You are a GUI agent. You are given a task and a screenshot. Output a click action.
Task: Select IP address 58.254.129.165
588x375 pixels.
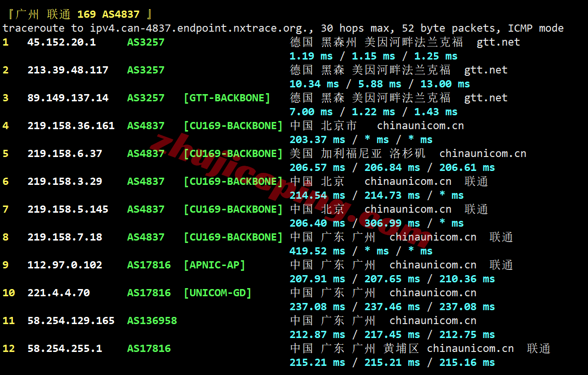(71, 321)
